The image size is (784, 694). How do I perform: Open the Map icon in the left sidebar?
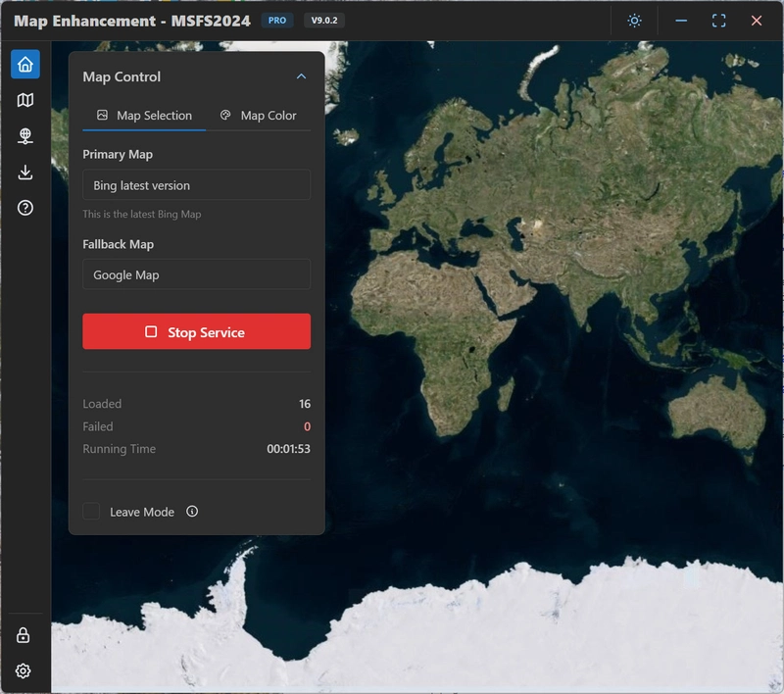coord(24,100)
